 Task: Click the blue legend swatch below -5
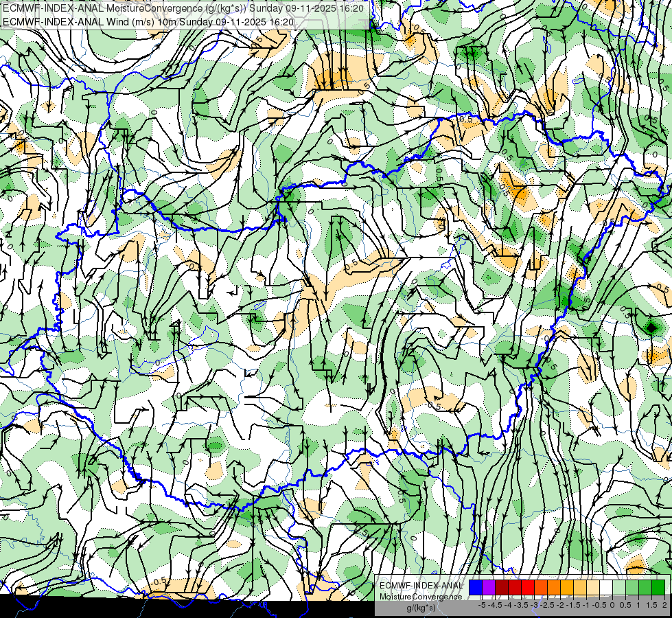[x=476, y=588]
